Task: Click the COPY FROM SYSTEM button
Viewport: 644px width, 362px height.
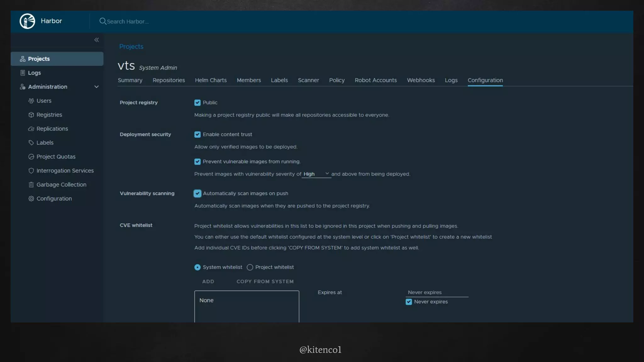Action: (265, 282)
